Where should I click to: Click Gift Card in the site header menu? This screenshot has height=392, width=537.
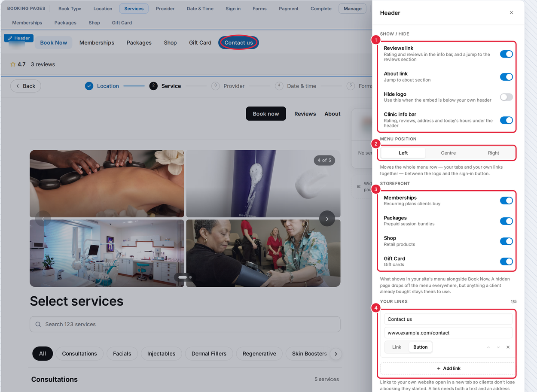[x=200, y=43]
